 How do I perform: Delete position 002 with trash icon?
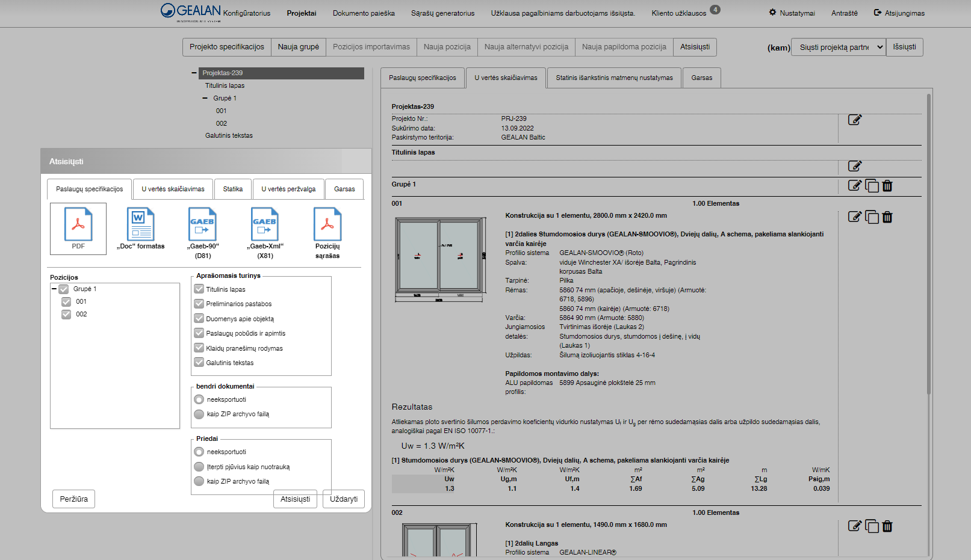(887, 526)
